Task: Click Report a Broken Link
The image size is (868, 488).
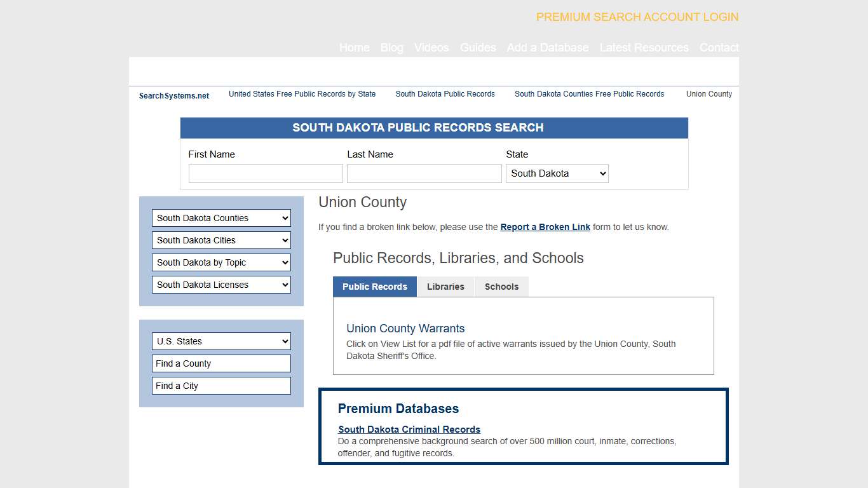Action: coord(545,227)
